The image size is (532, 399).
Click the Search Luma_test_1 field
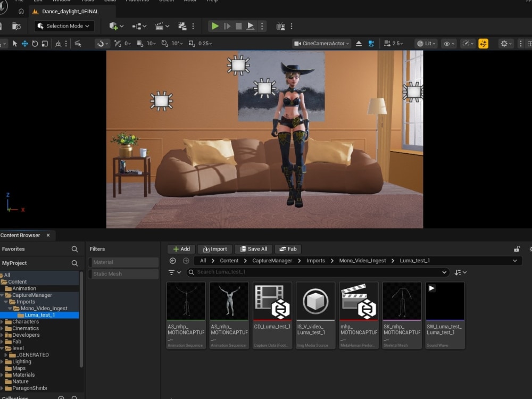click(318, 272)
